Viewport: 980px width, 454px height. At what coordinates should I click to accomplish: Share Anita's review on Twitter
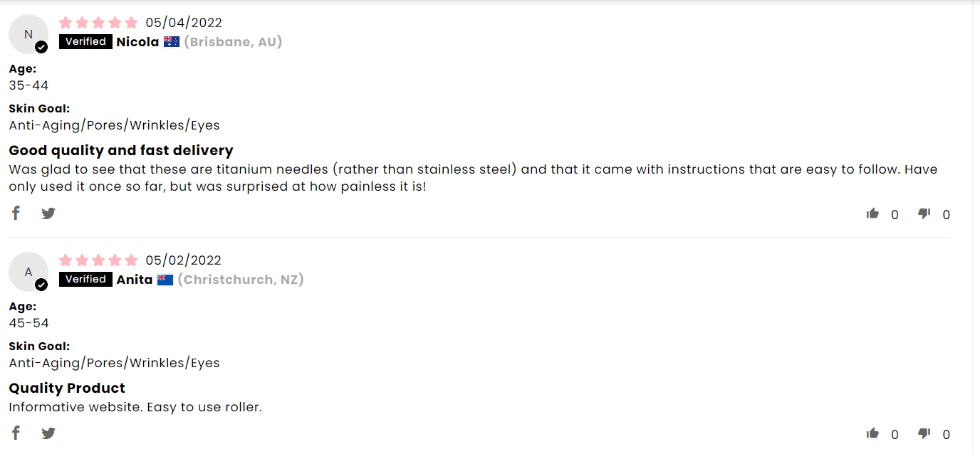click(48, 433)
